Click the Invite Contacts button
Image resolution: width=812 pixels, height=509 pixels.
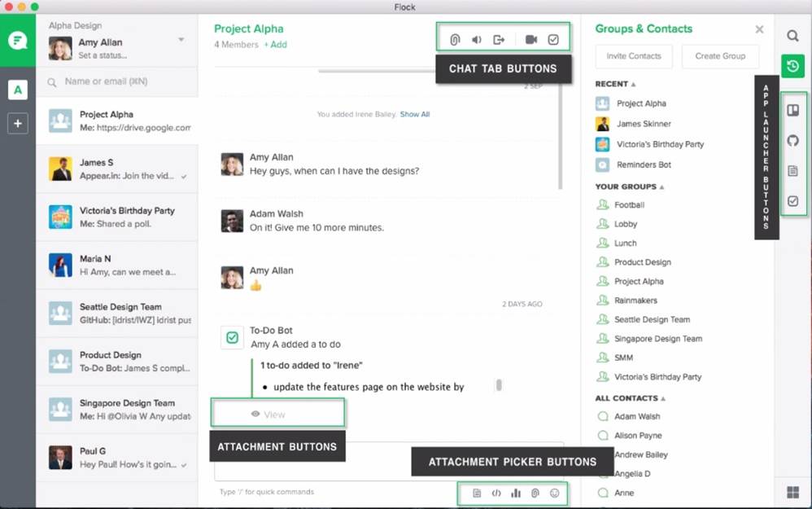(x=634, y=56)
